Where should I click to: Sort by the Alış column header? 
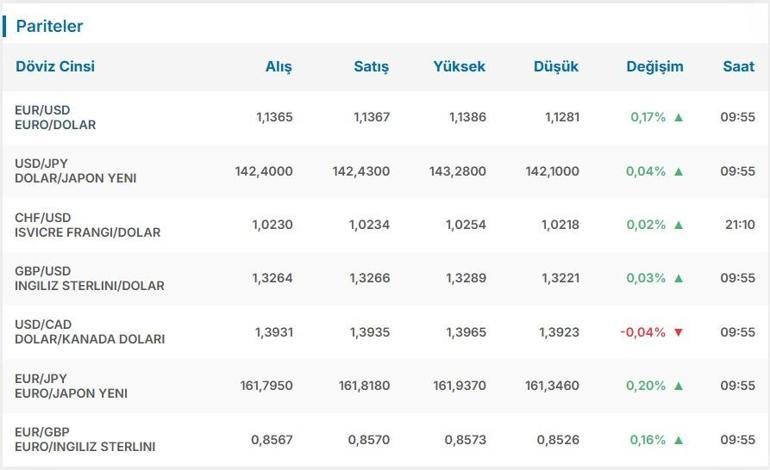279,67
